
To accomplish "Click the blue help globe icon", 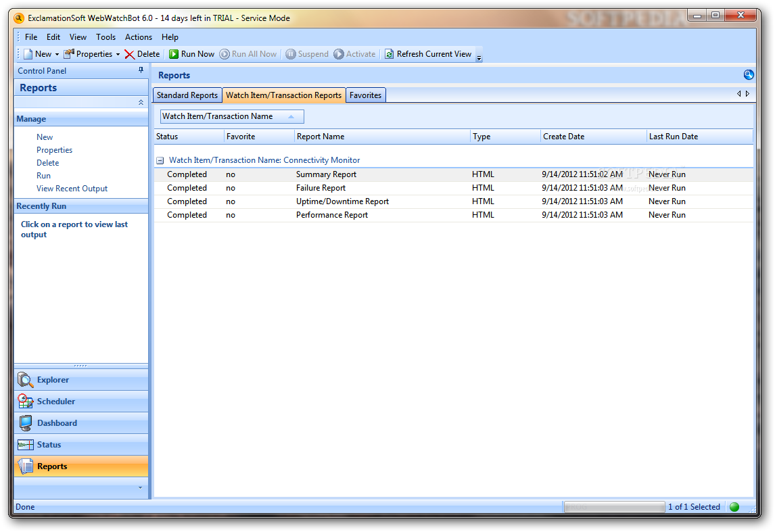I will 749,74.
